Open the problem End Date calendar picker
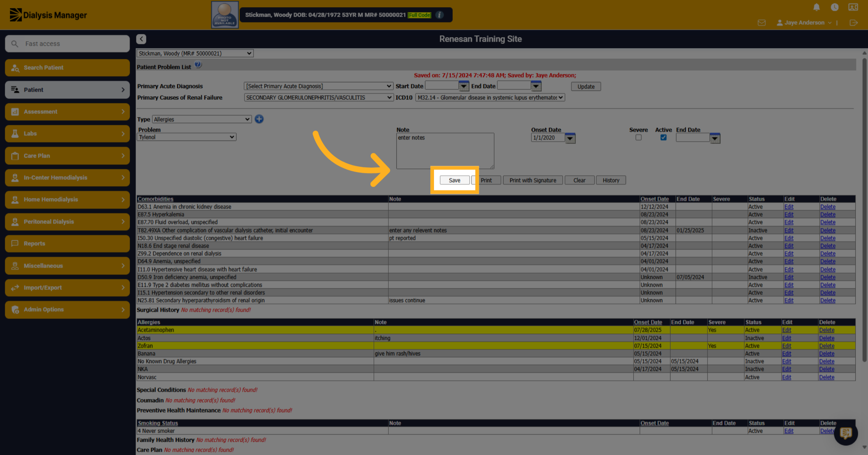 tap(715, 138)
